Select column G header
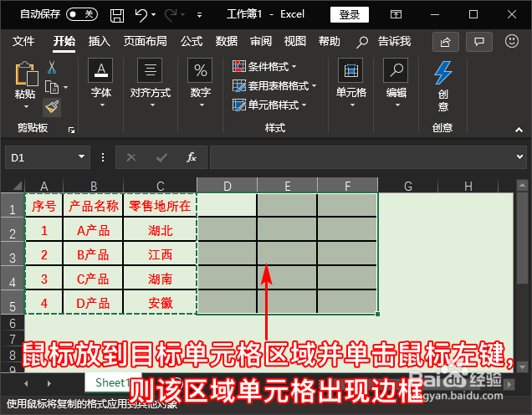 (408, 186)
